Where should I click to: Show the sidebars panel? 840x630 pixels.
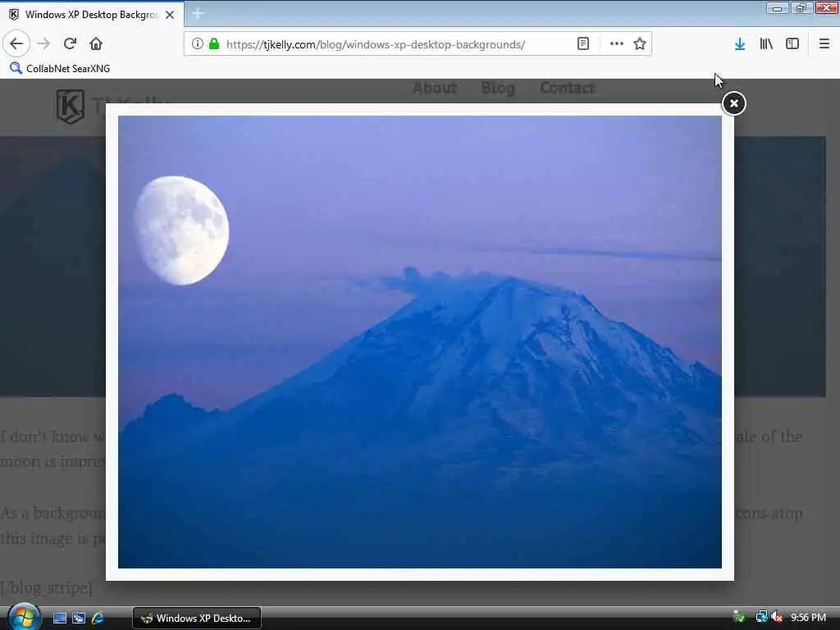coord(792,44)
